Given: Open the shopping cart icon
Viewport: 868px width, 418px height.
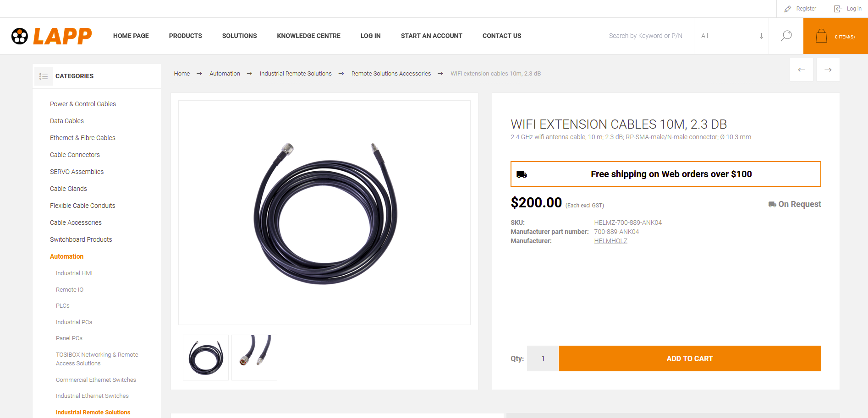Looking at the screenshot, I should click(821, 36).
